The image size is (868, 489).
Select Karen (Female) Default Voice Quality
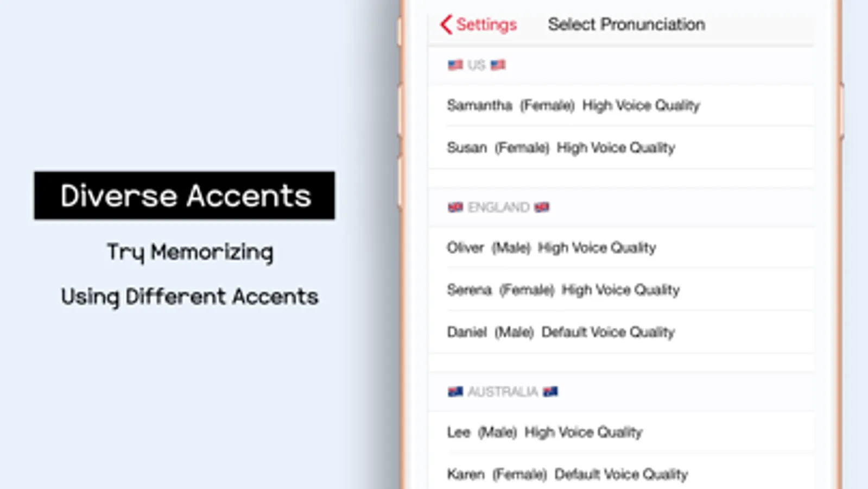621,474
